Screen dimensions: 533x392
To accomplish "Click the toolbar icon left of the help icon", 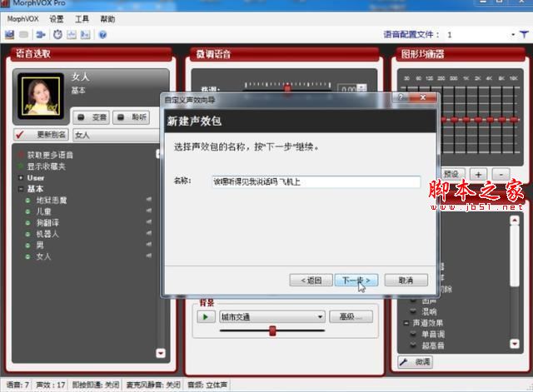I will point(85,34).
